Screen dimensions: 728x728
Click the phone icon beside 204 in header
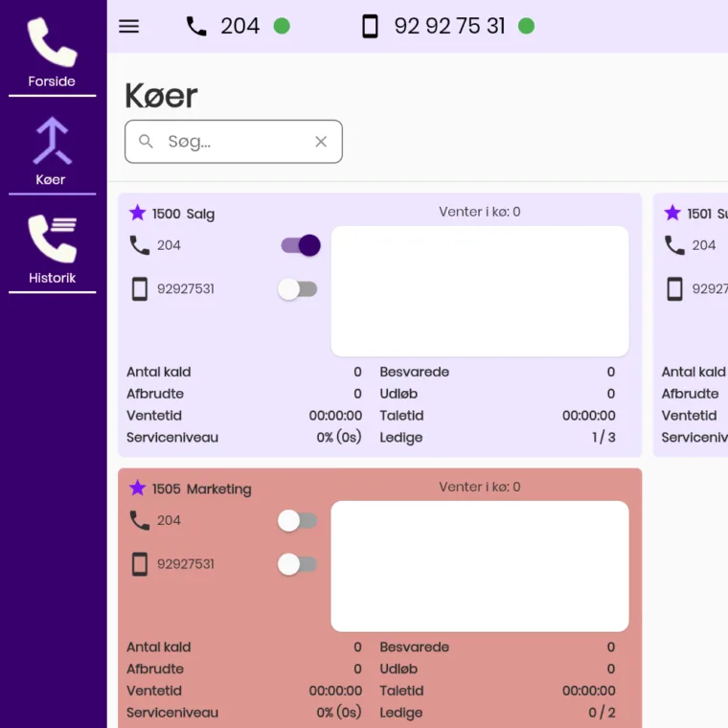(x=196, y=26)
